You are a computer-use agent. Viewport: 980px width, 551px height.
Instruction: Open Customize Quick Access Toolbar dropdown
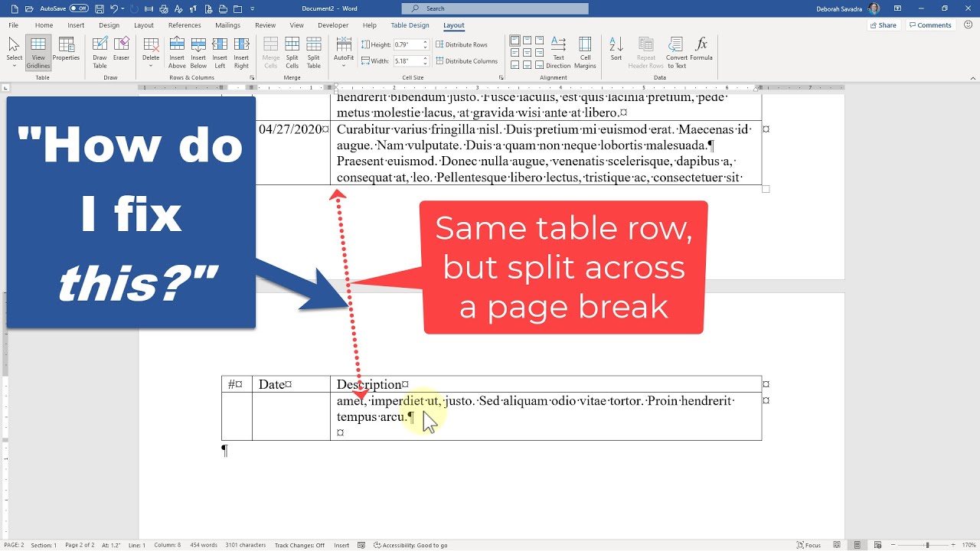tap(253, 8)
